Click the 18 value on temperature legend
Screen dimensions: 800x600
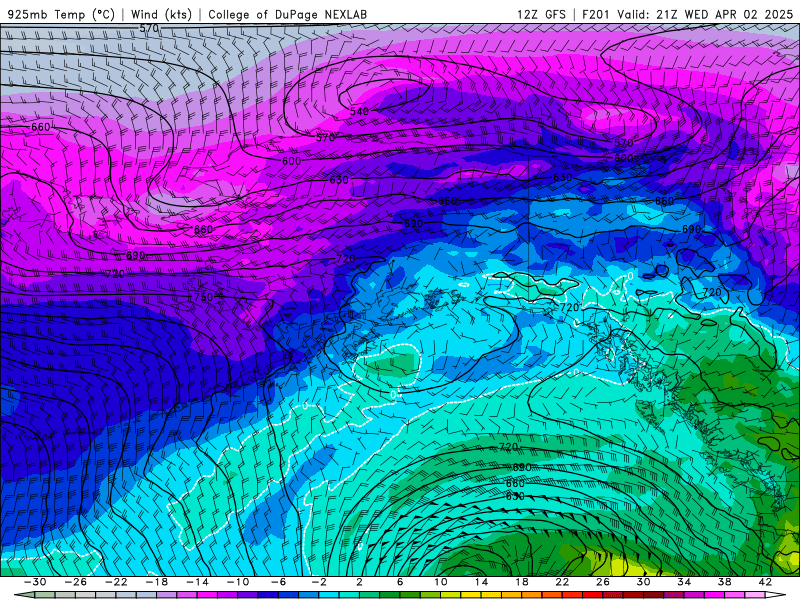[521, 582]
